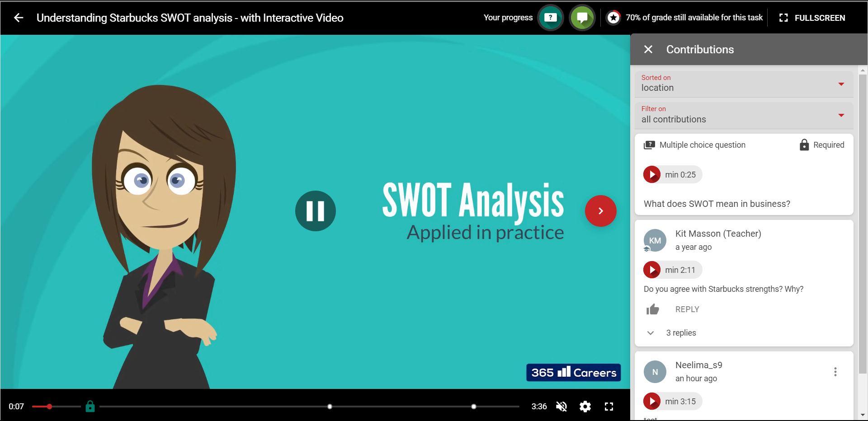
Task: Click the '70% of grade still available' text
Action: pos(694,18)
